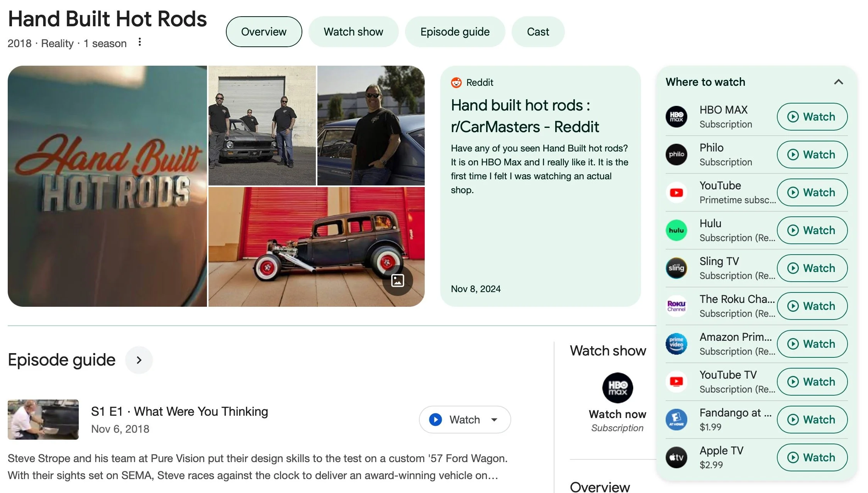
Task: Open the r/CarMasters Reddit post link
Action: pyautogui.click(x=525, y=116)
